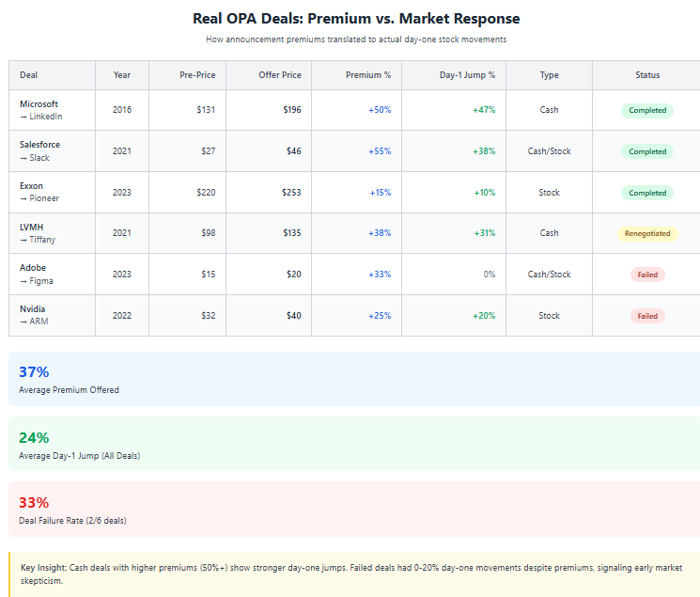700x597 pixels.
Task: Select the LVMH → Tiffany deal cell
Action: tap(52, 233)
